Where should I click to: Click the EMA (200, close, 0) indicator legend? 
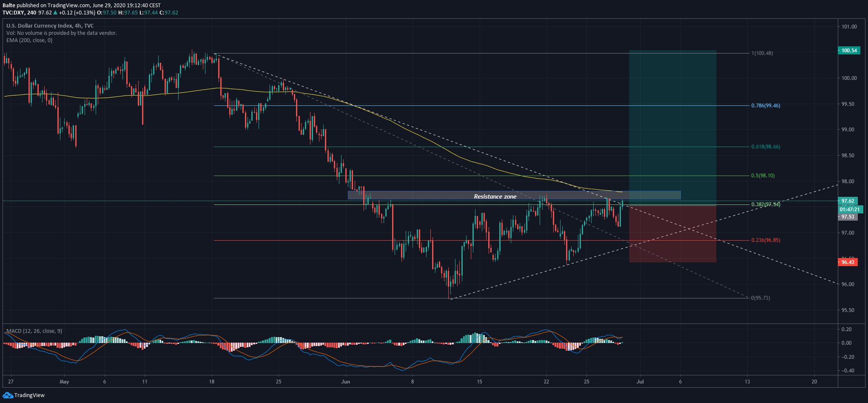(x=29, y=40)
